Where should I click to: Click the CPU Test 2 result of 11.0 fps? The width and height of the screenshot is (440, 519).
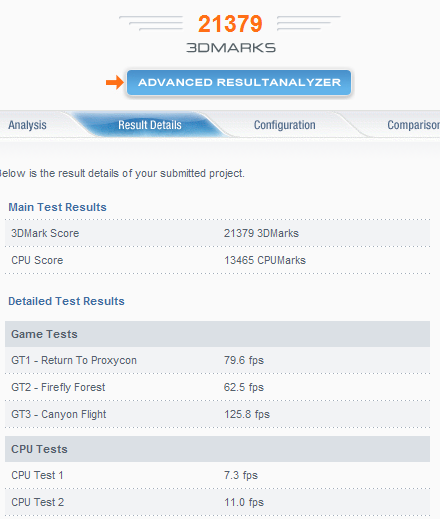tap(244, 502)
